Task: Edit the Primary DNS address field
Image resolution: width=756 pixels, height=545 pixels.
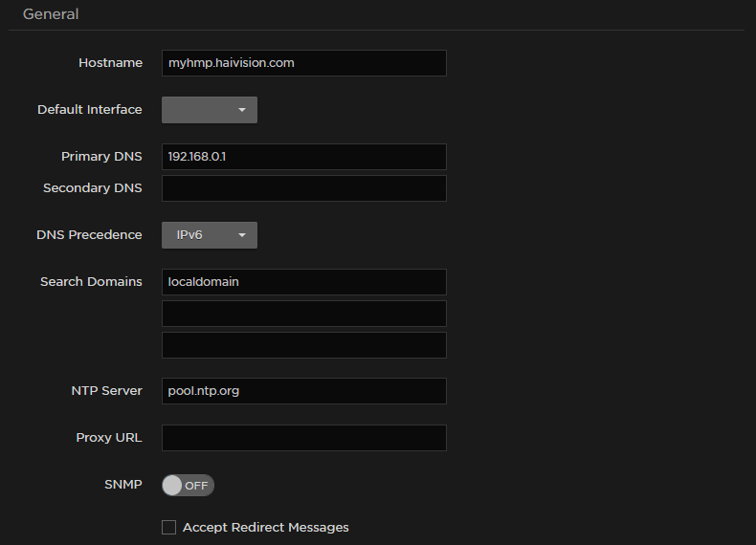Action: (303, 157)
